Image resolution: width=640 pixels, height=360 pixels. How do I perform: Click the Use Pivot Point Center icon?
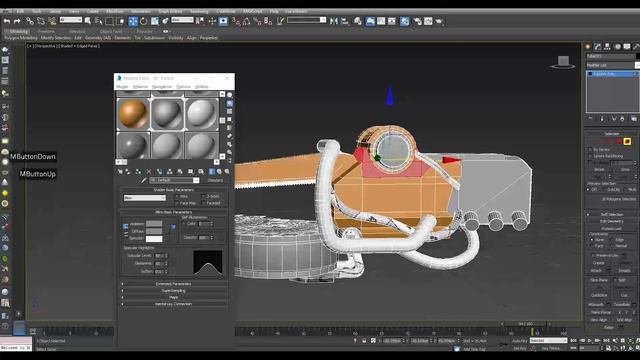click(200, 21)
